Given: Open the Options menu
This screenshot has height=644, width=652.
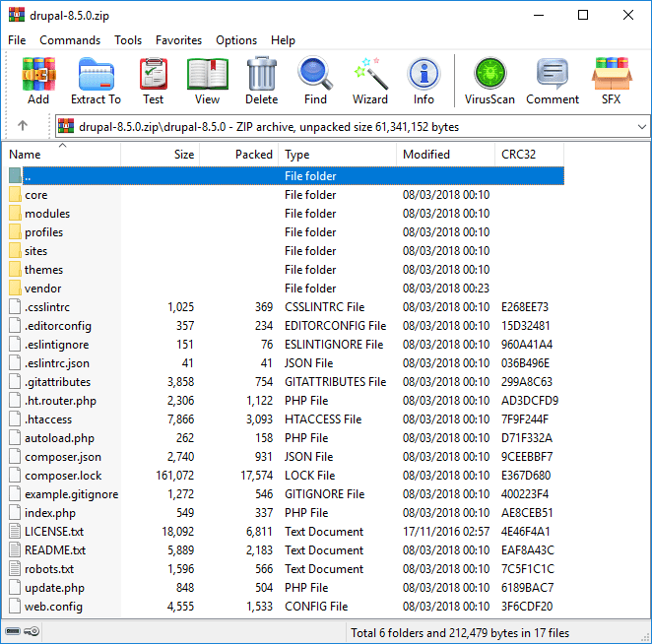Looking at the screenshot, I should [236, 40].
